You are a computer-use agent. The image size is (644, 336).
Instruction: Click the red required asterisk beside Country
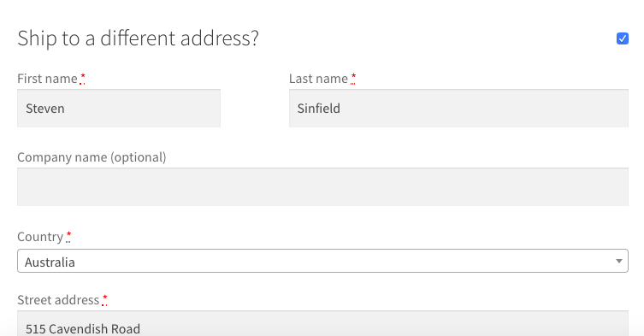(x=68, y=237)
